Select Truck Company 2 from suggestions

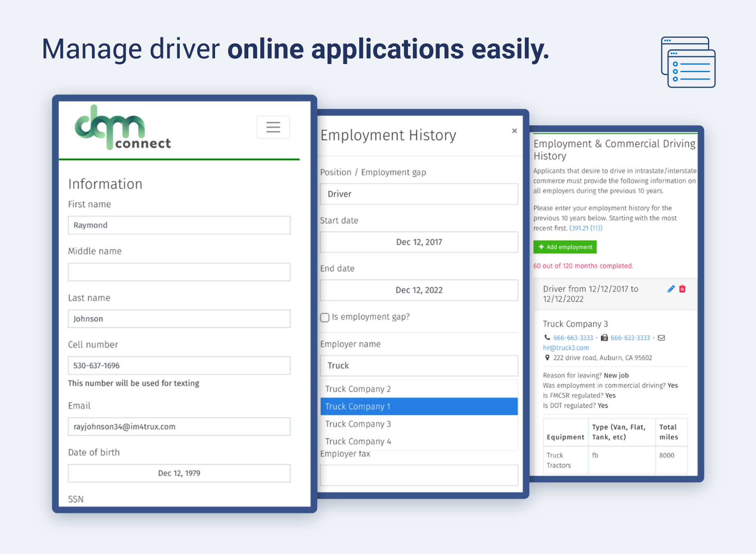point(419,389)
